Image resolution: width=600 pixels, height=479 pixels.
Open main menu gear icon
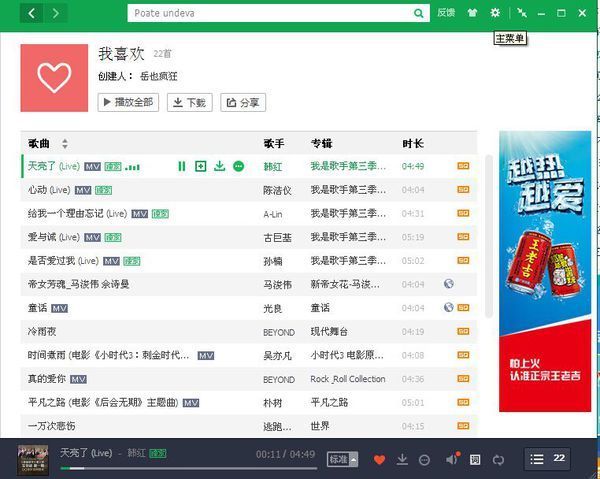coord(495,13)
